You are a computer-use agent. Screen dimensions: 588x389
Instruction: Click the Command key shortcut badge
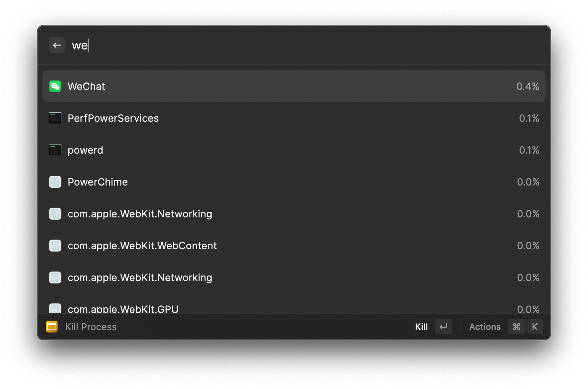[x=516, y=327]
